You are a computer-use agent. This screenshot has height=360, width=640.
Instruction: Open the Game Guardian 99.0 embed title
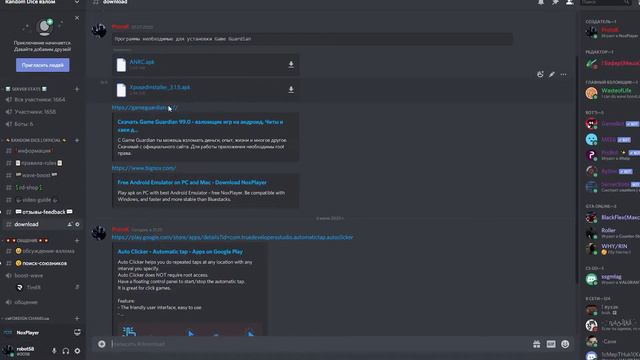click(200, 125)
